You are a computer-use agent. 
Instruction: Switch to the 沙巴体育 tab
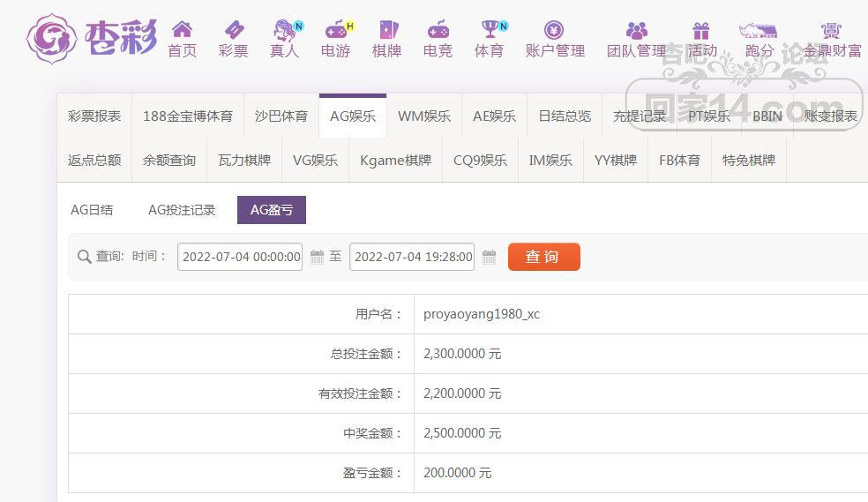point(281,116)
